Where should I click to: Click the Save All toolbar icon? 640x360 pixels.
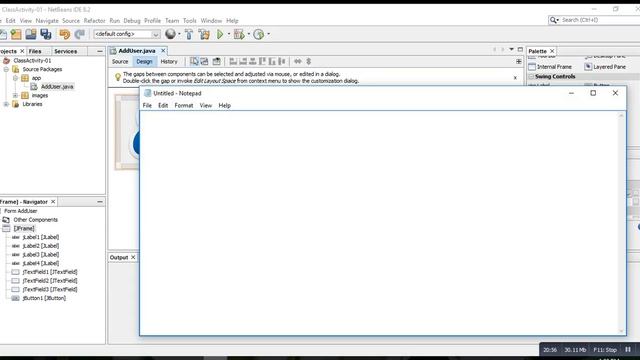click(x=46, y=34)
